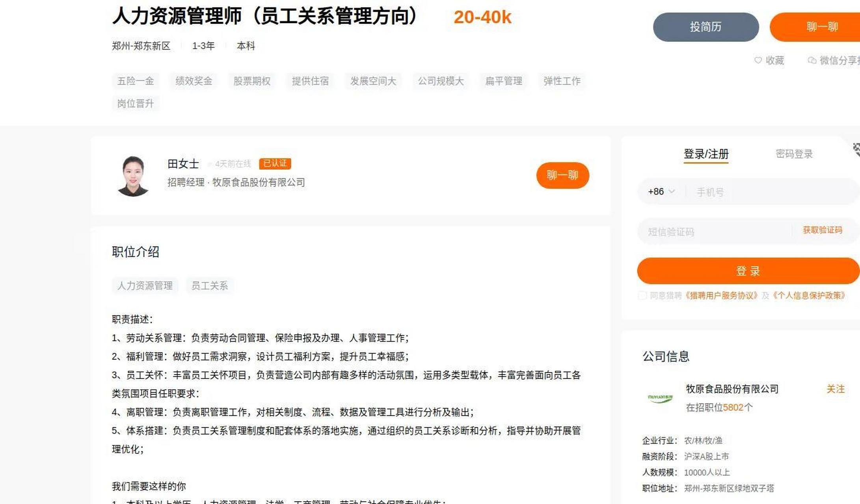Click the QR code login corner icon
Viewport: 860px width, 504px height.
856,149
